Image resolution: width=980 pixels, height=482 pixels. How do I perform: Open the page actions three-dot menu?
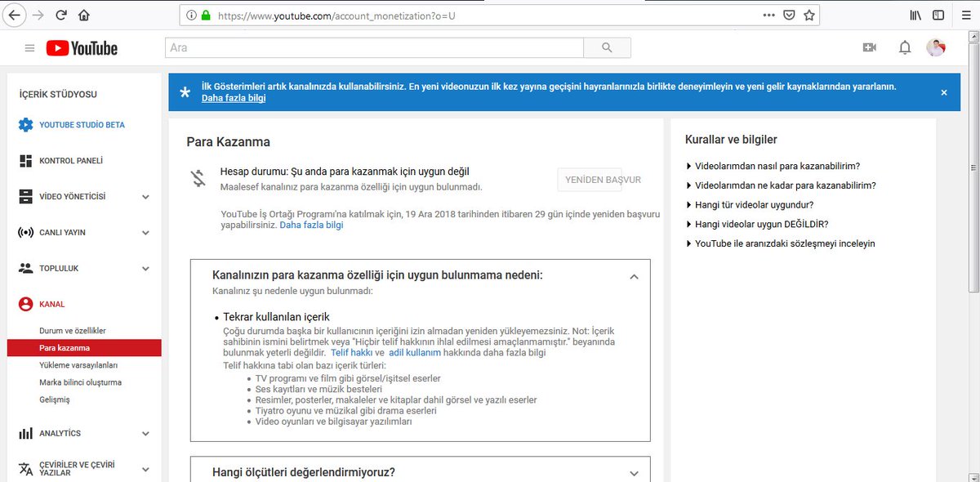tap(768, 15)
